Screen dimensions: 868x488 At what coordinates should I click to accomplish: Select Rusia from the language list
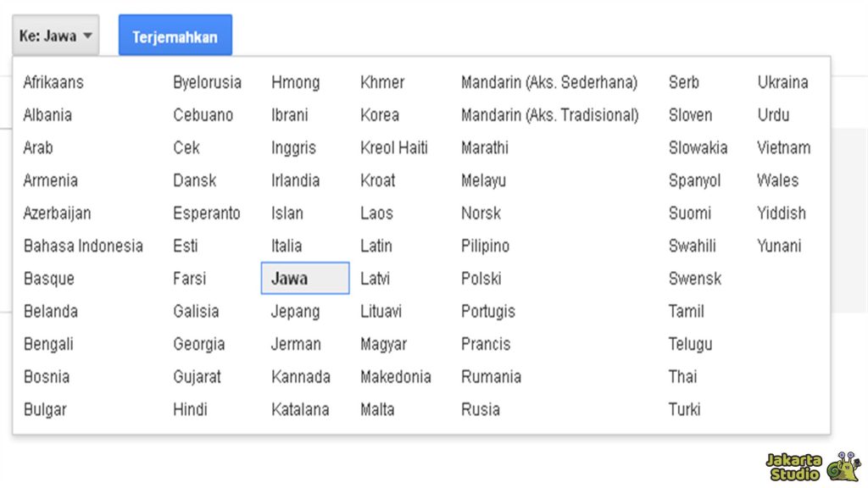pyautogui.click(x=481, y=409)
